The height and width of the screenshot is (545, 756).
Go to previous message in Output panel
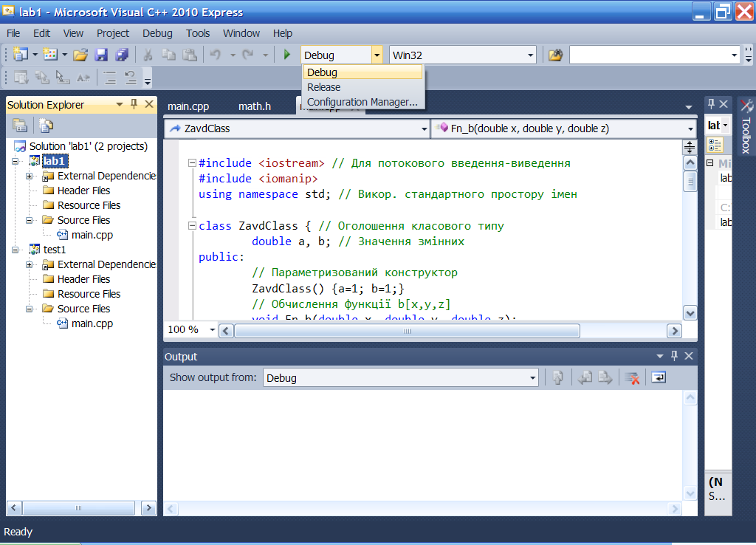585,377
